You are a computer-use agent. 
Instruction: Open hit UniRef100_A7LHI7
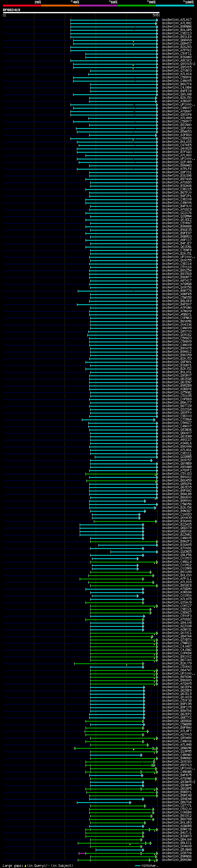coord(176,20)
